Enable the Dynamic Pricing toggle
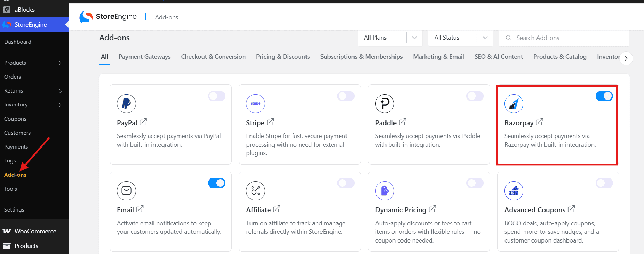Screen dimensions: 644x254 pos(475,183)
